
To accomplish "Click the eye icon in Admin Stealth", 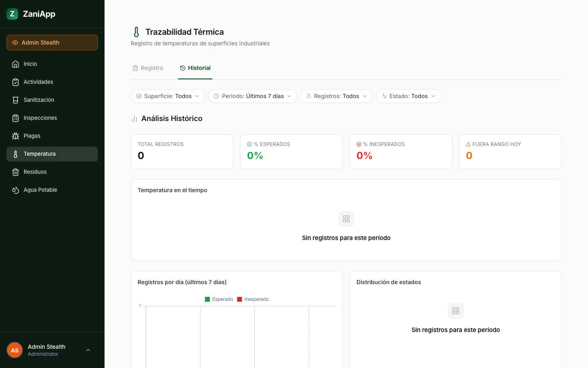I will [x=15, y=43].
